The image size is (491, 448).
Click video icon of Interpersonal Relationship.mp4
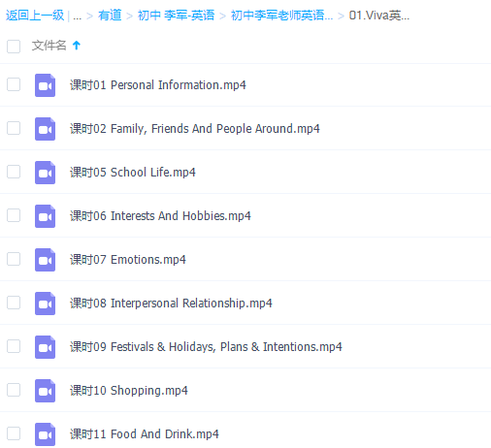click(x=45, y=304)
